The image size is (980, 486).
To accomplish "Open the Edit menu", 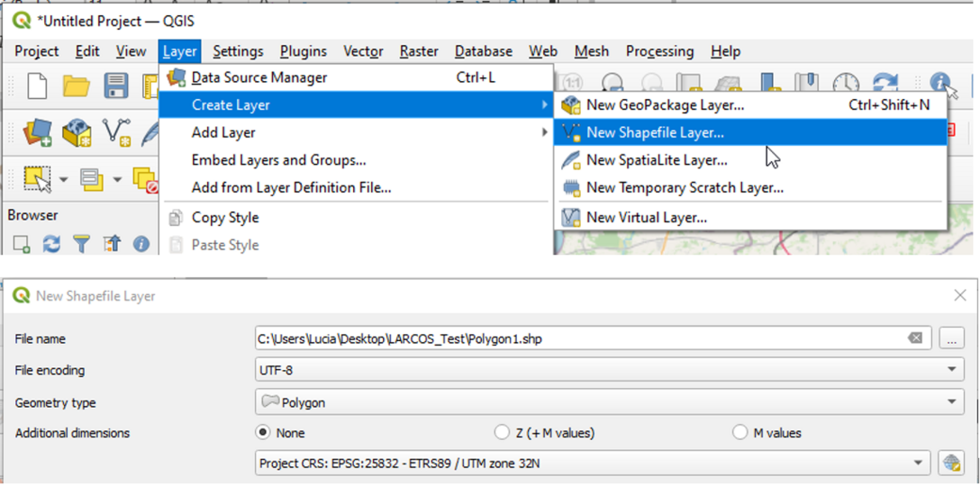I will point(87,51).
